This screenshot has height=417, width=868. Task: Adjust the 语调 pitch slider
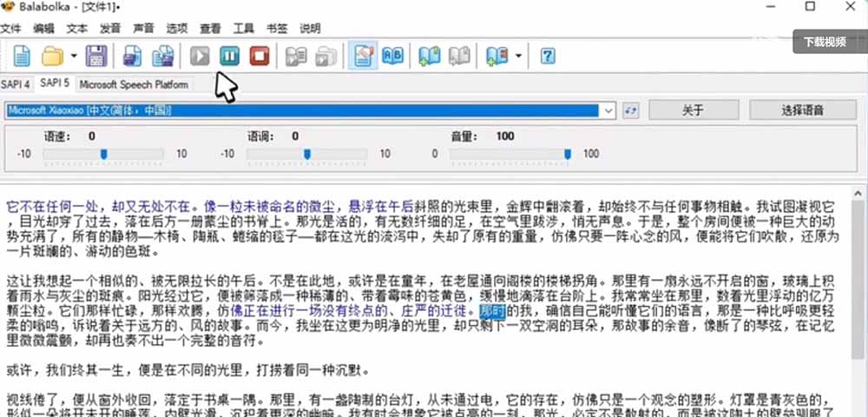[x=307, y=154]
